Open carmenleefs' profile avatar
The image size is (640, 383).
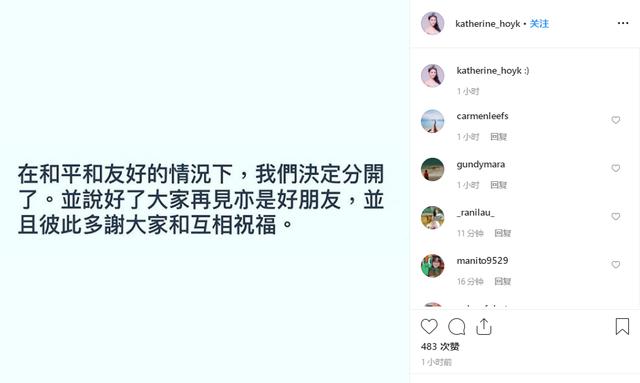click(x=433, y=121)
